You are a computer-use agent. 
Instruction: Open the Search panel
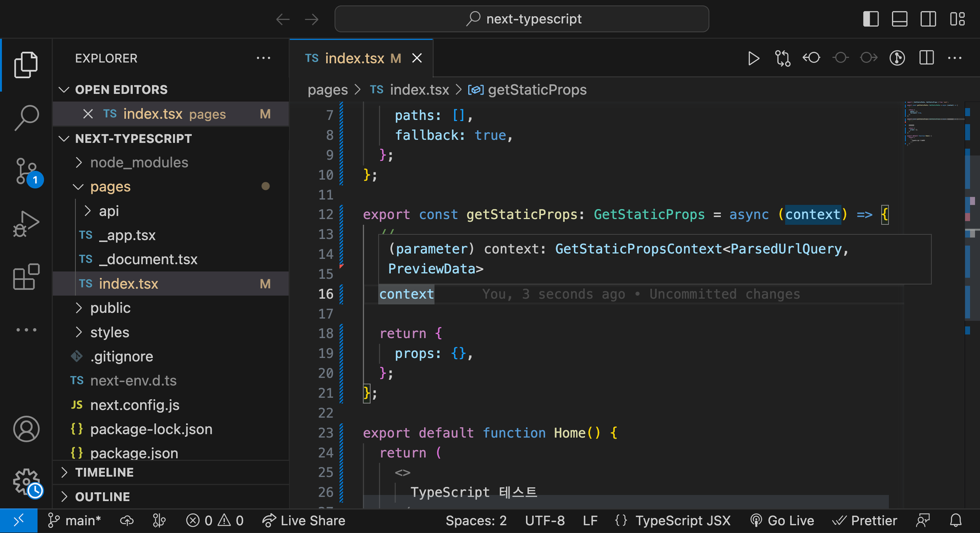26,118
